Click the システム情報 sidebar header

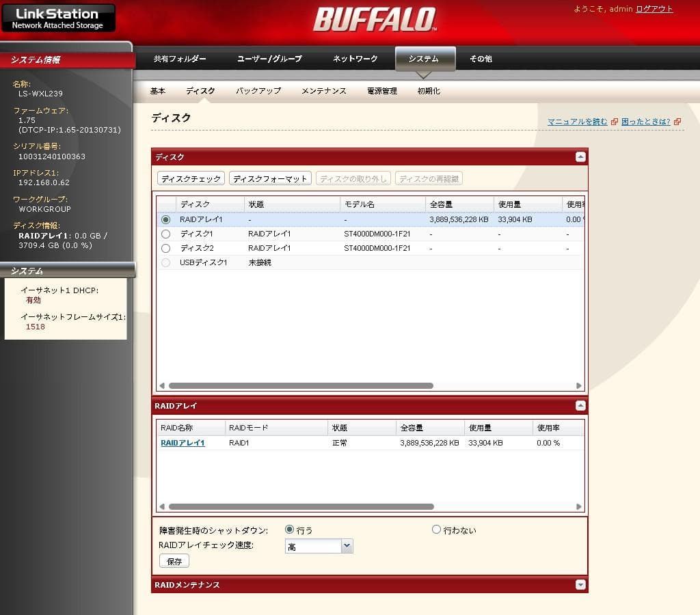click(x=67, y=60)
